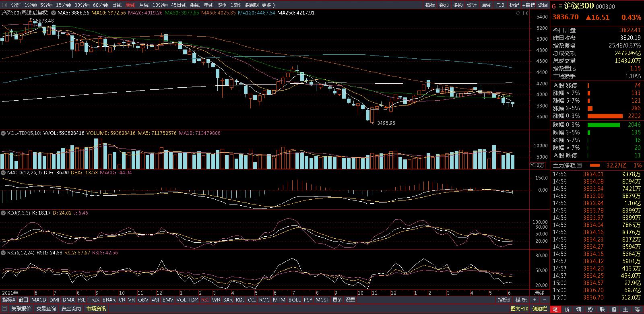Image resolution: width=644 pixels, height=314 pixels.
Task: Click the G icon in the quote header
Action: 554,6
